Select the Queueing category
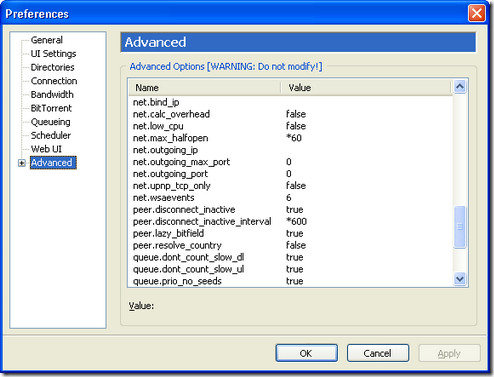494x377 pixels. 50,122
